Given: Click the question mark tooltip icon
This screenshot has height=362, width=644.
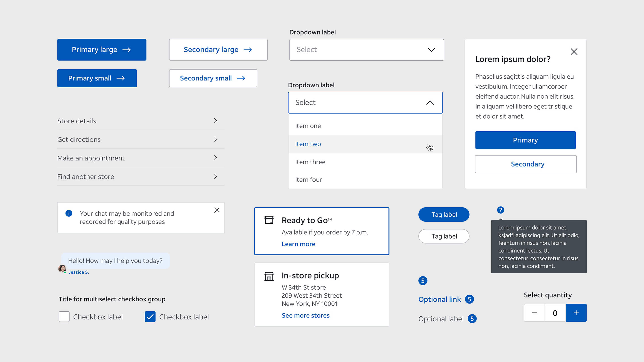Looking at the screenshot, I should tap(500, 210).
